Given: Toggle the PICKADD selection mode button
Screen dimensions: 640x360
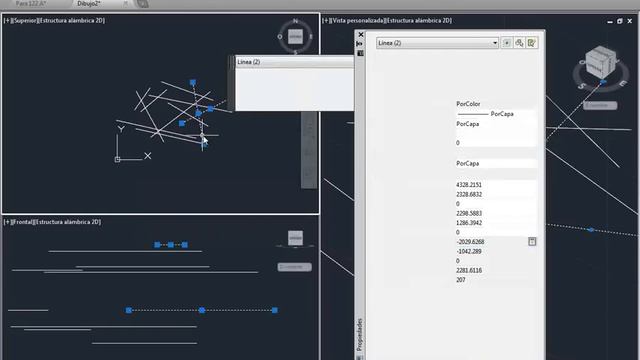Looking at the screenshot, I should coord(507,43).
